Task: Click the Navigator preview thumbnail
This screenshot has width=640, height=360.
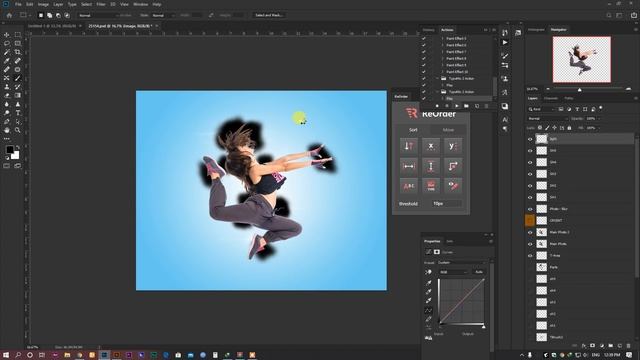Action: click(x=582, y=60)
